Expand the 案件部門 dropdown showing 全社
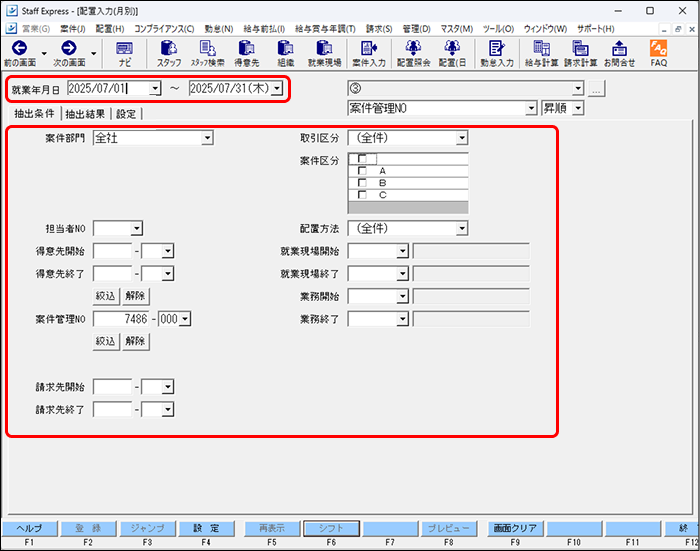 [x=204, y=138]
